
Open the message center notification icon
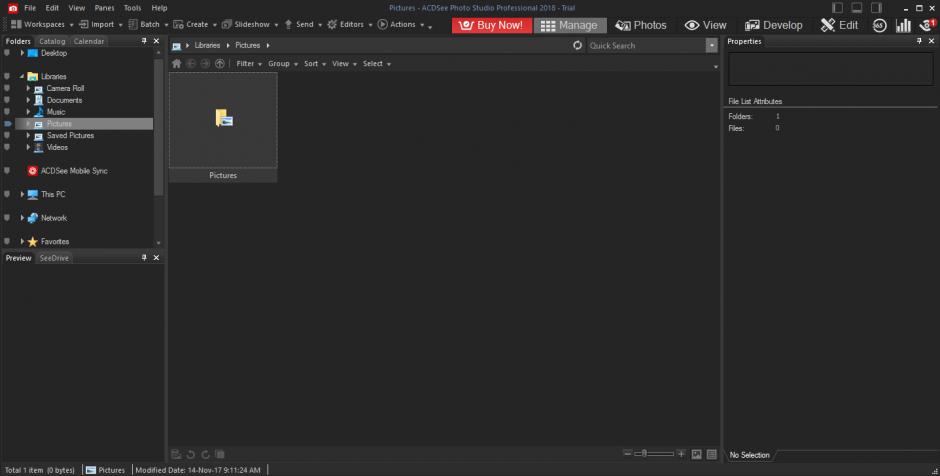(927, 25)
